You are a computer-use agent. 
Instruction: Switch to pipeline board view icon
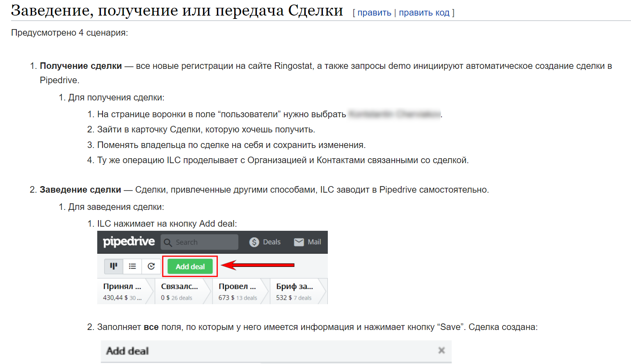point(114,266)
